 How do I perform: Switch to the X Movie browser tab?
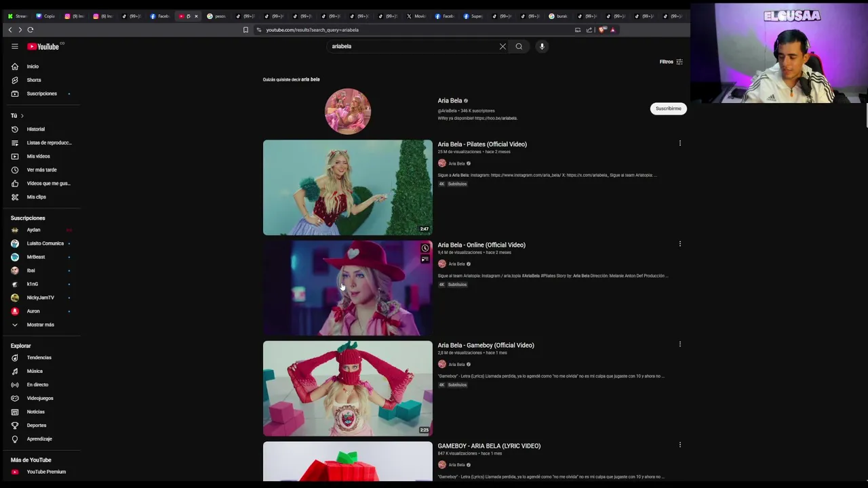[x=417, y=16]
